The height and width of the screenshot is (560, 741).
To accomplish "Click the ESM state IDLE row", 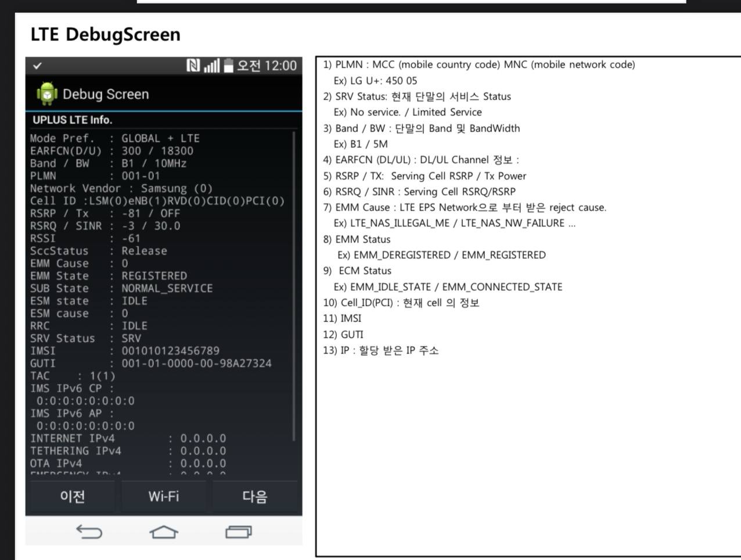I will (x=89, y=301).
